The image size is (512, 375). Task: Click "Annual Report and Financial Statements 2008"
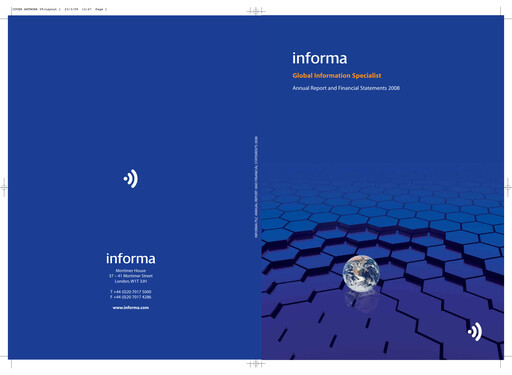346,88
